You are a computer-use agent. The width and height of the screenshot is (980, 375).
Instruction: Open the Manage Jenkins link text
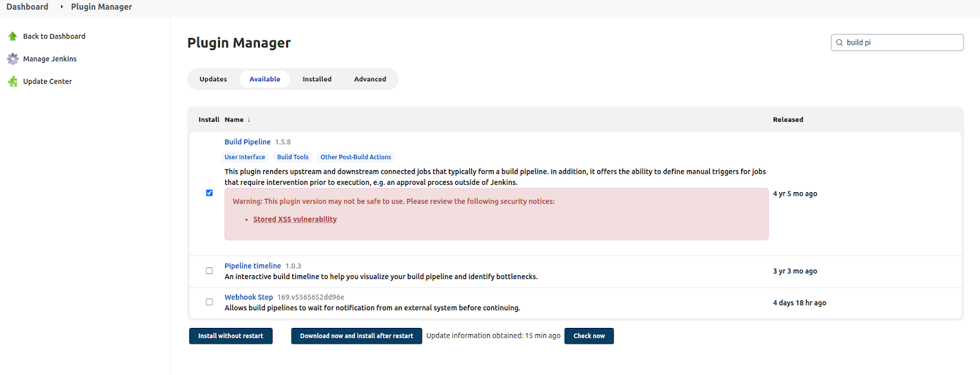click(50, 59)
